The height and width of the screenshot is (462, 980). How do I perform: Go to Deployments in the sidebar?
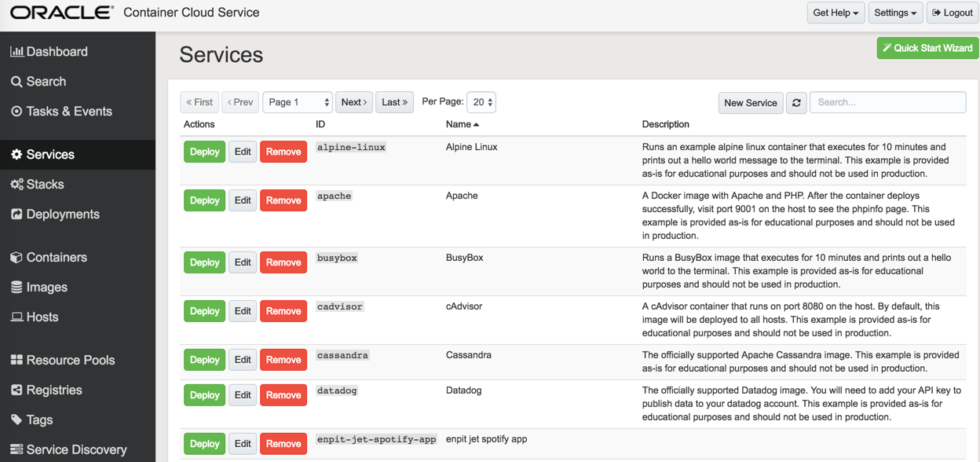[63, 214]
